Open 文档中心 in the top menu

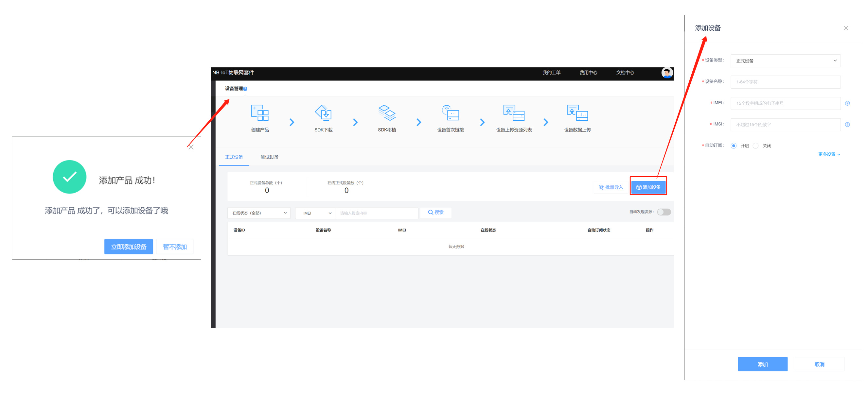pos(625,72)
